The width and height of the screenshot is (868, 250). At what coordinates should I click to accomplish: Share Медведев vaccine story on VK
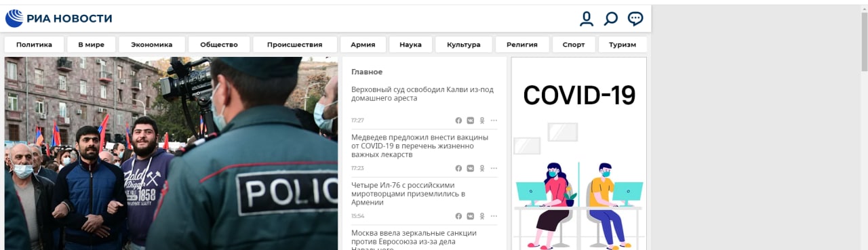click(470, 168)
